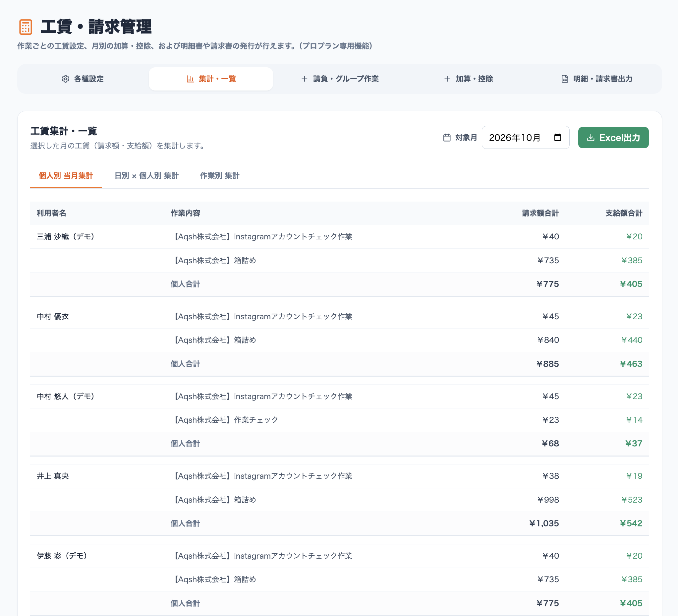The width and height of the screenshot is (678, 616).
Task: Click the bar chart icon in 集計・一覧 tab
Action: tap(190, 79)
